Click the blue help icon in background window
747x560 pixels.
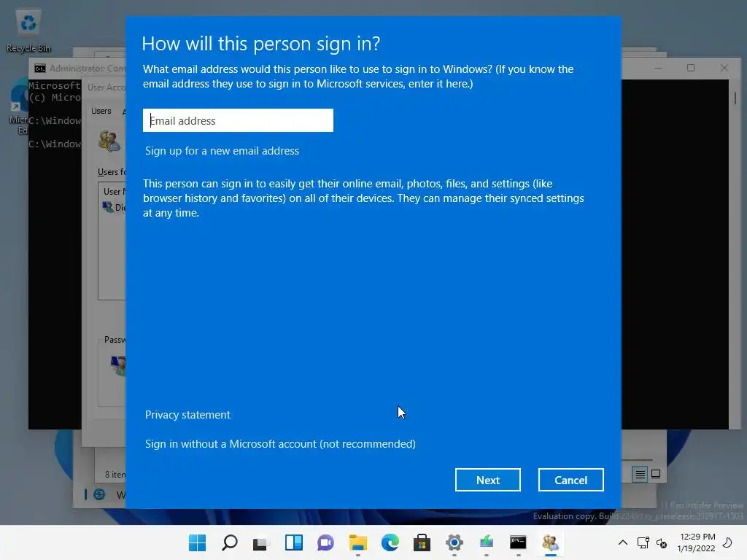point(99,494)
